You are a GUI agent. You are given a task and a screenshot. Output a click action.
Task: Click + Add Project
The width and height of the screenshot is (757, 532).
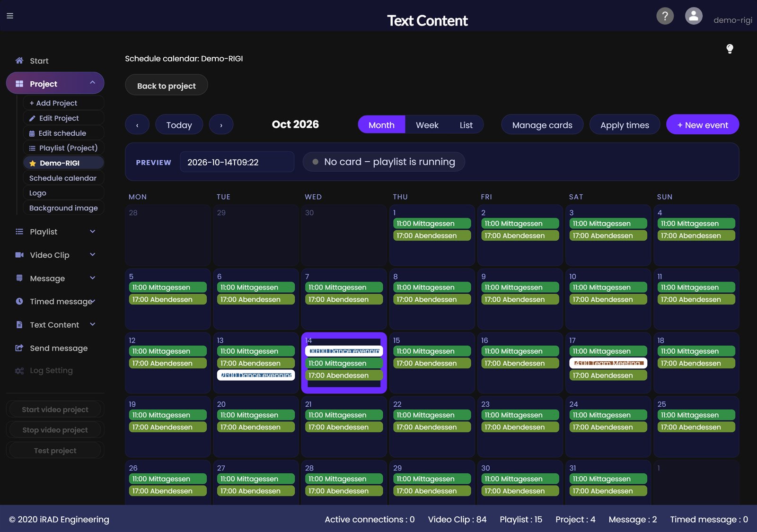click(x=63, y=103)
